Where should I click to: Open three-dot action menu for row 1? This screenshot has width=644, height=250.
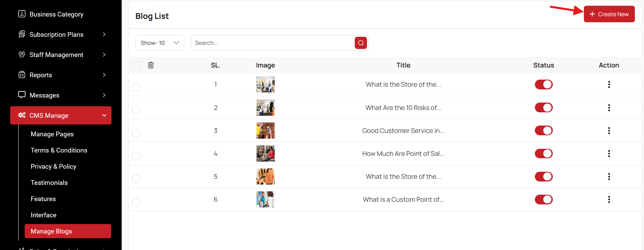tap(609, 84)
